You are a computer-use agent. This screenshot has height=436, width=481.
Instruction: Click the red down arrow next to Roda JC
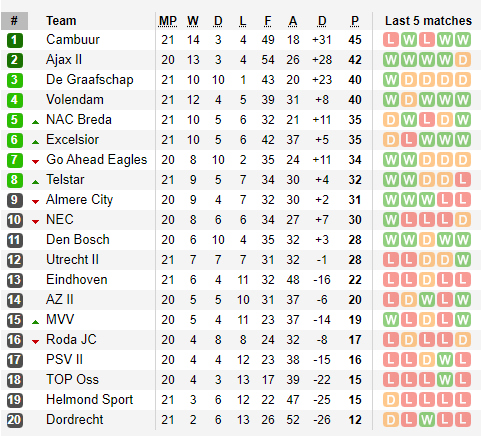pyautogui.click(x=35, y=342)
